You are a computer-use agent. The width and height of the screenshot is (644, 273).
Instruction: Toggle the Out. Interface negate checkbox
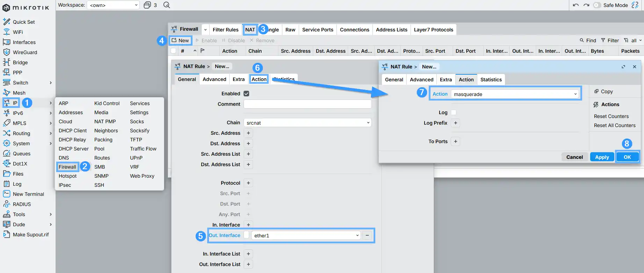tap(246, 235)
